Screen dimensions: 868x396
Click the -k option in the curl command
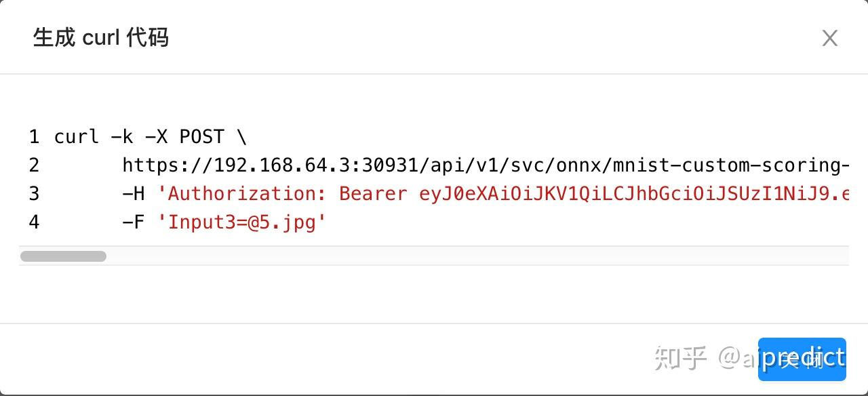[x=122, y=137]
